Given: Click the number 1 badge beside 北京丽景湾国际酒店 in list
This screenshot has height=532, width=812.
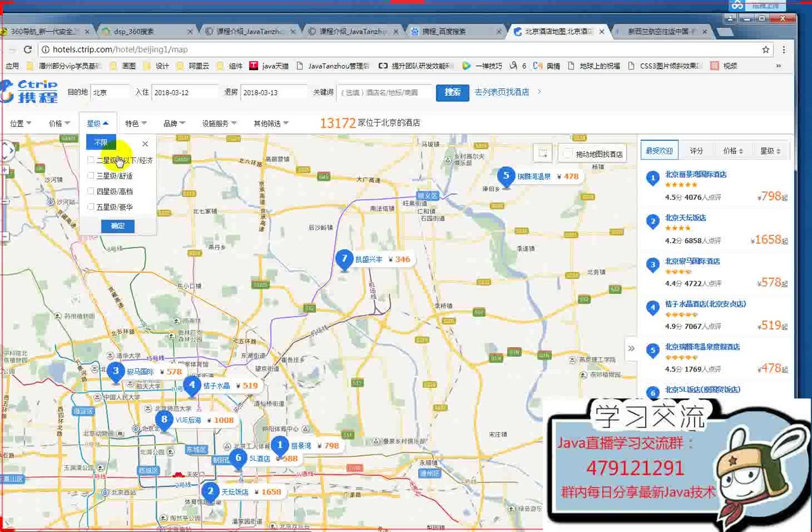Looking at the screenshot, I should click(653, 179).
